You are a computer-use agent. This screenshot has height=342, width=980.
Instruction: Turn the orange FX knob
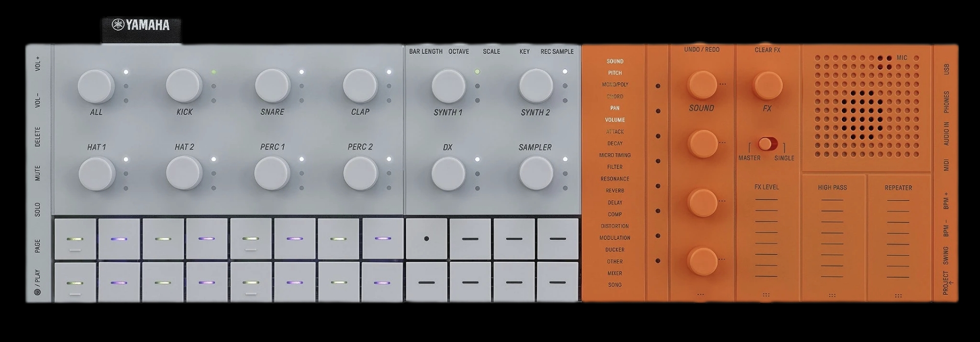coord(767,85)
